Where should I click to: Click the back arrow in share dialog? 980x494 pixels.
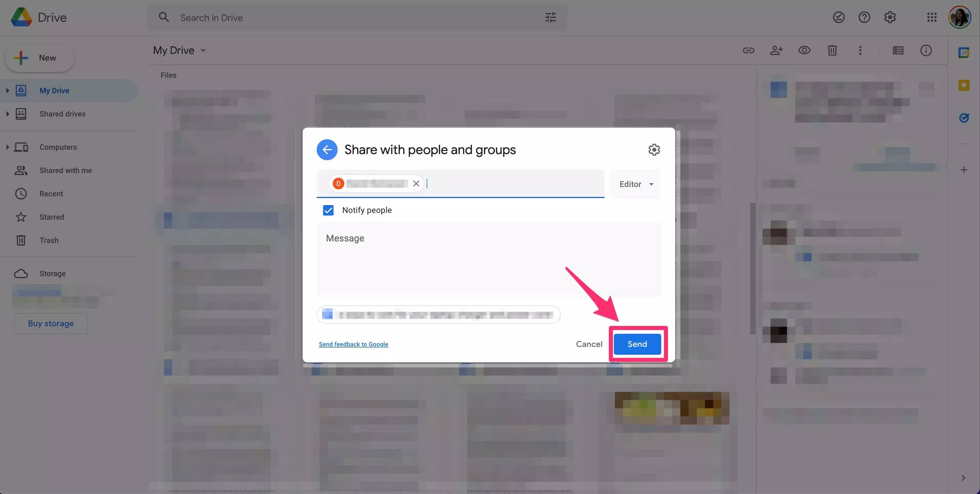pos(327,150)
